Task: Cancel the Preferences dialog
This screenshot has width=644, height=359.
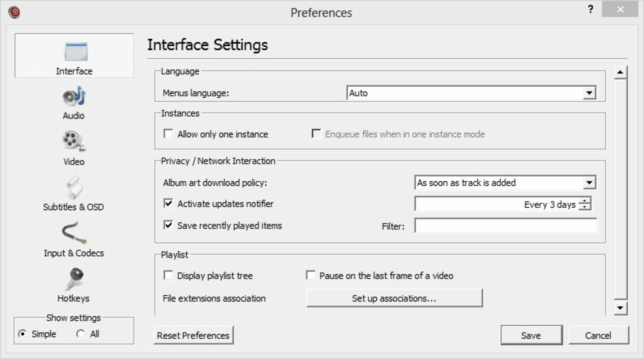Action: (599, 335)
